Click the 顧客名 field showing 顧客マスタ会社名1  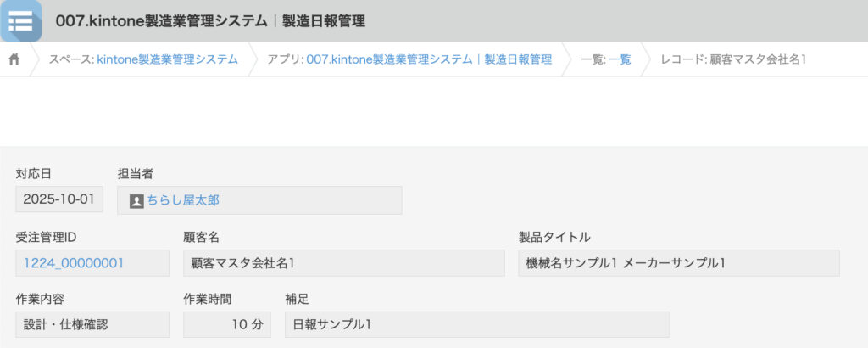[343, 263]
